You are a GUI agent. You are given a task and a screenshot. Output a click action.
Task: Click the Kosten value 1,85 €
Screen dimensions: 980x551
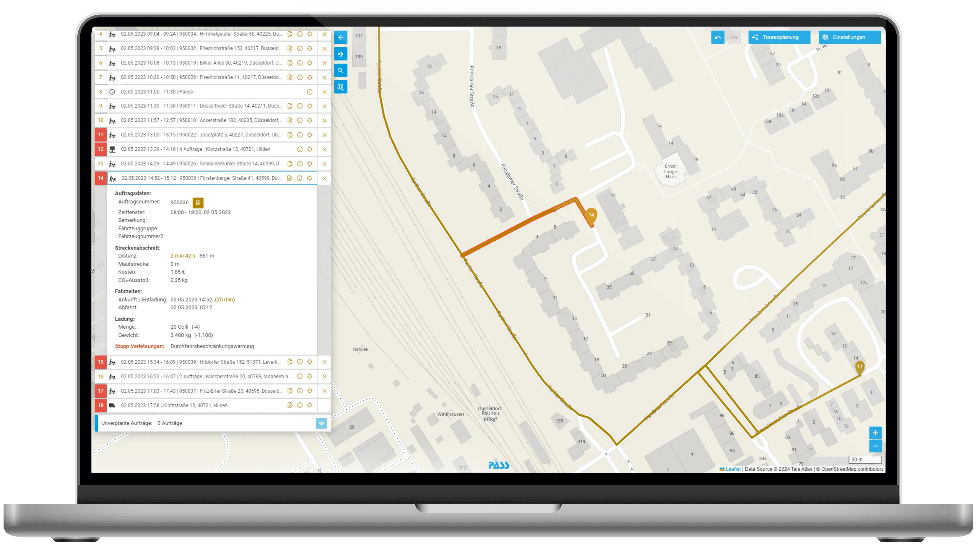pos(178,272)
